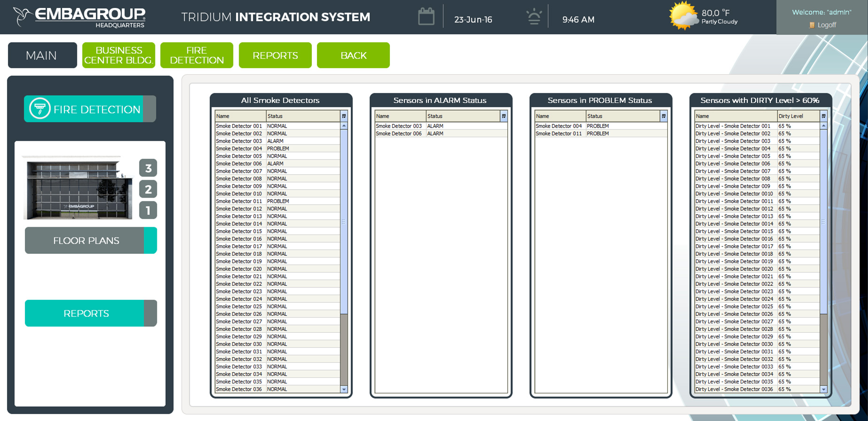Sort ALARM sensors by Name column
868x421 pixels.
pyautogui.click(x=400, y=116)
